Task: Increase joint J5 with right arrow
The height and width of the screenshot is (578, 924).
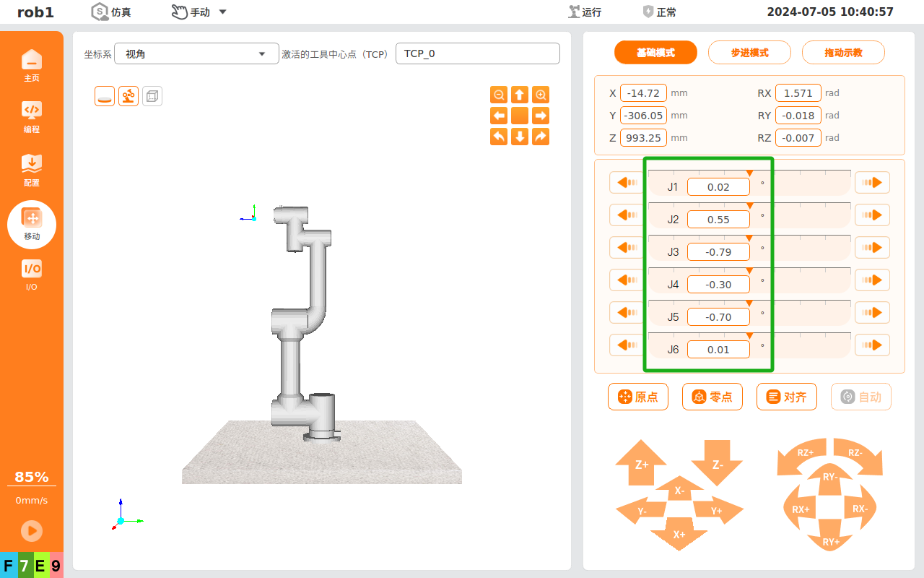Action: [x=872, y=313]
